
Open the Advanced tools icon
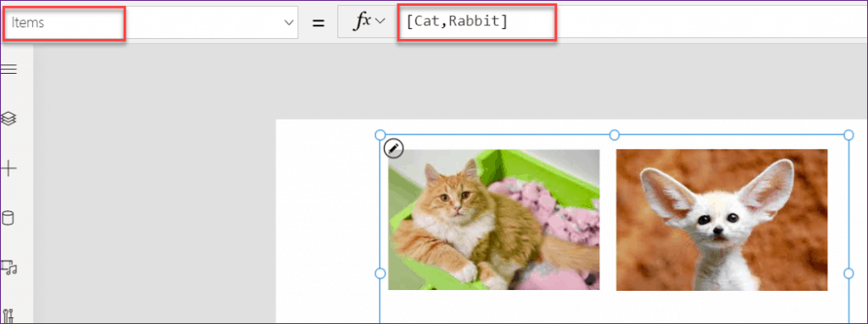coord(9,316)
